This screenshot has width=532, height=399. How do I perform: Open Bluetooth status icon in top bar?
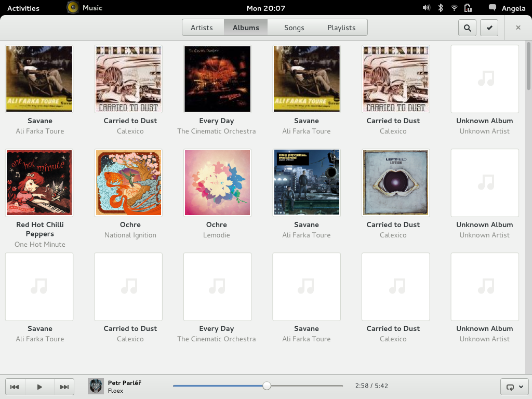coord(440,8)
